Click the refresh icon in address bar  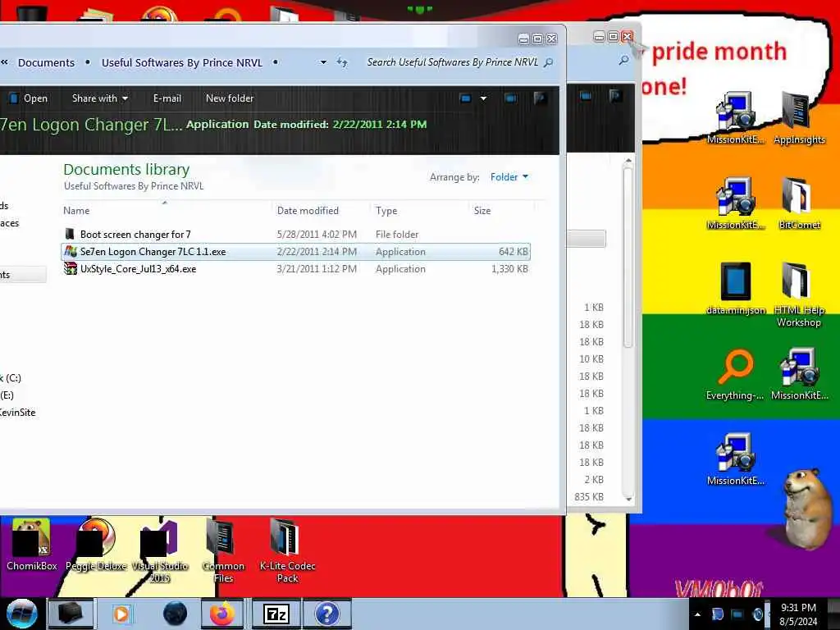click(x=342, y=62)
